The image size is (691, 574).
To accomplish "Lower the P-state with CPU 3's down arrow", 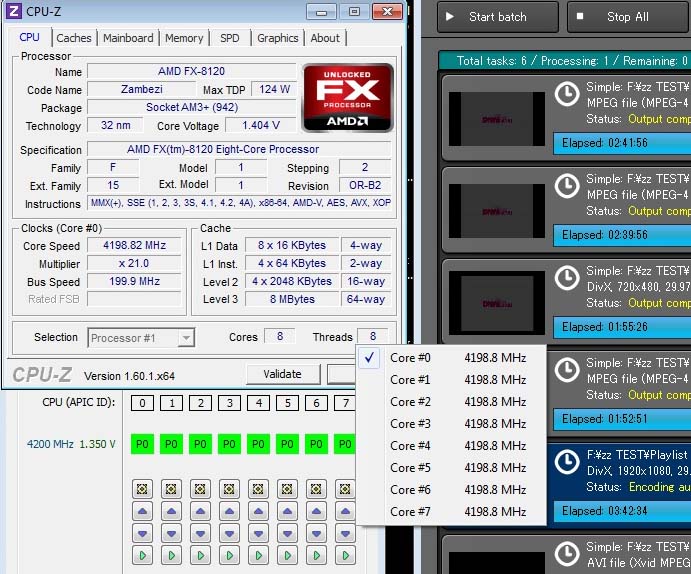I will [x=229, y=533].
